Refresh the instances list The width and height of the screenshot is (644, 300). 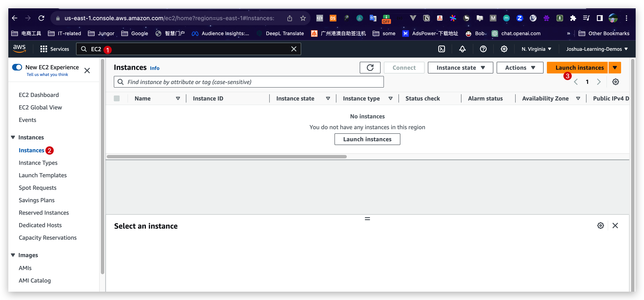[x=370, y=67]
